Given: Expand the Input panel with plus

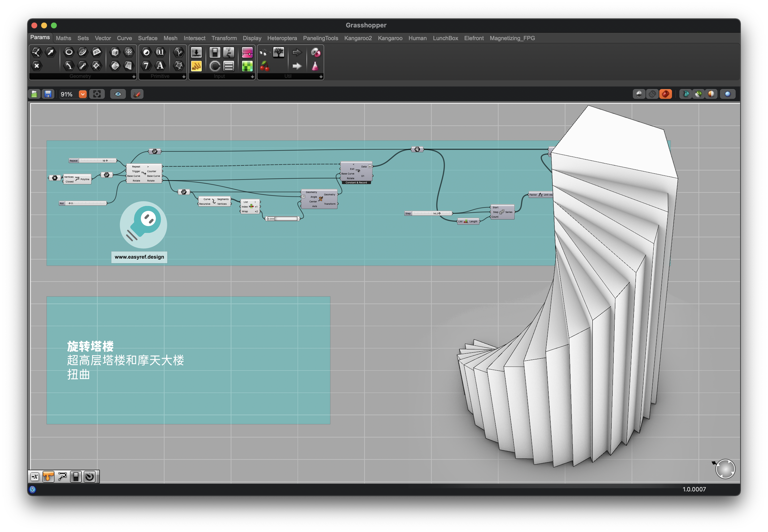Looking at the screenshot, I should [252, 76].
